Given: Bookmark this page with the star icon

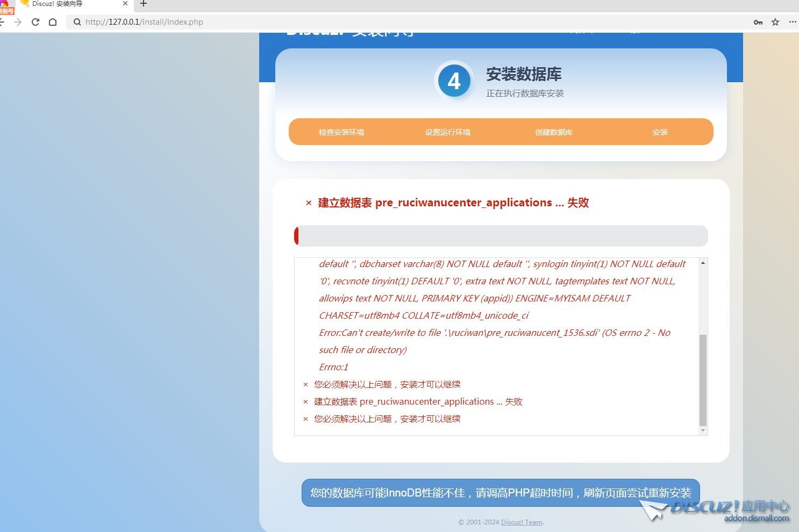Looking at the screenshot, I should coord(775,22).
